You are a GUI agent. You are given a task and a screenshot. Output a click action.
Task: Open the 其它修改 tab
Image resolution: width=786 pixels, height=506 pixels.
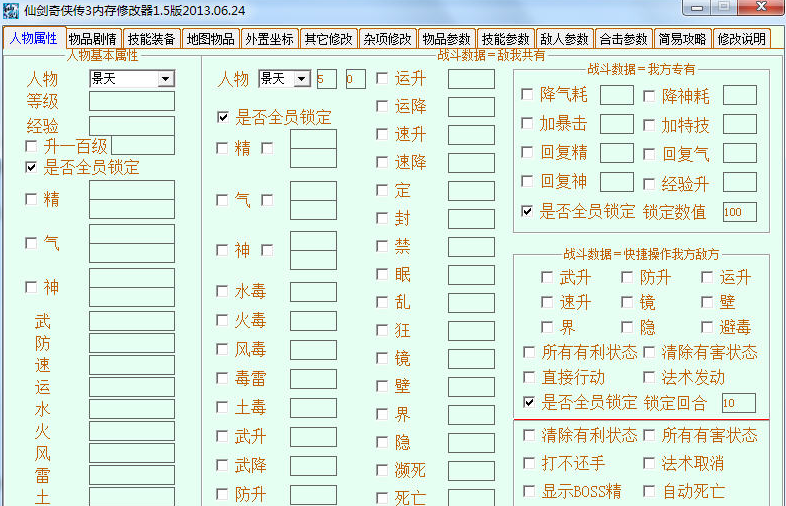329,39
